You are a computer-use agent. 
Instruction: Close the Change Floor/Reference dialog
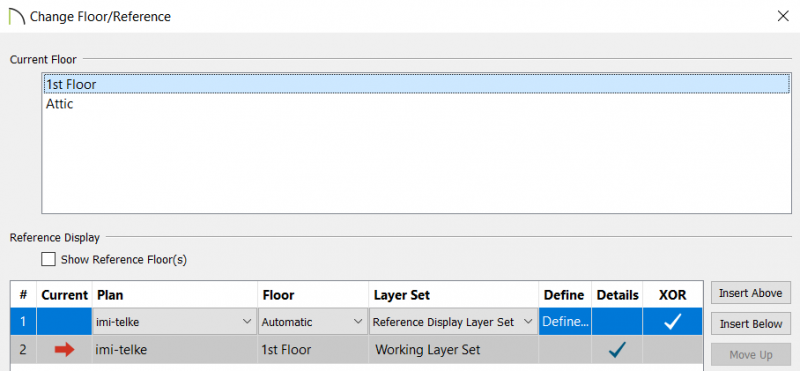click(x=783, y=16)
